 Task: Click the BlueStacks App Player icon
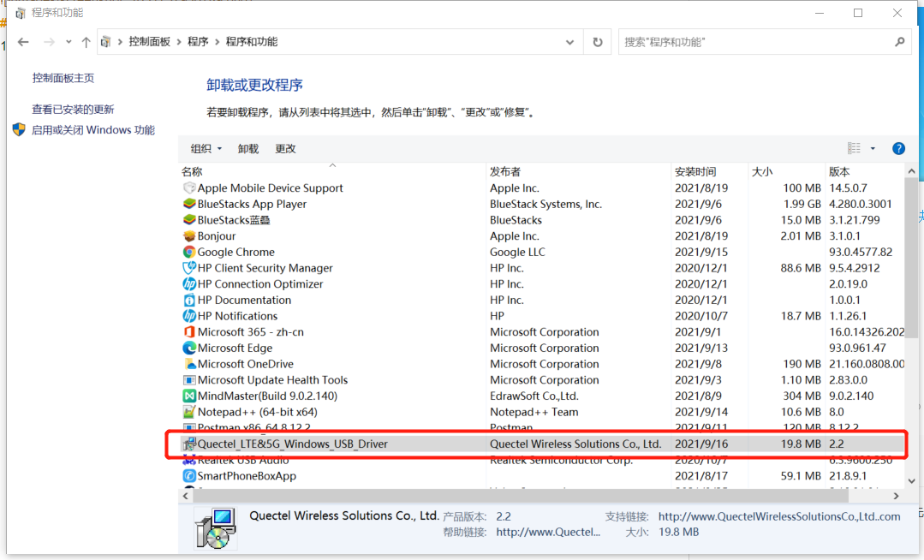pos(189,204)
